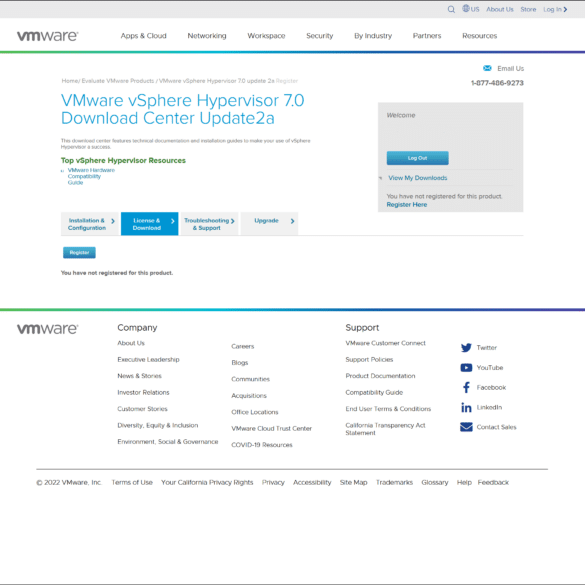Image resolution: width=585 pixels, height=585 pixels.
Task: Click chevron on Troubleshooting & Support tab
Action: [232, 221]
